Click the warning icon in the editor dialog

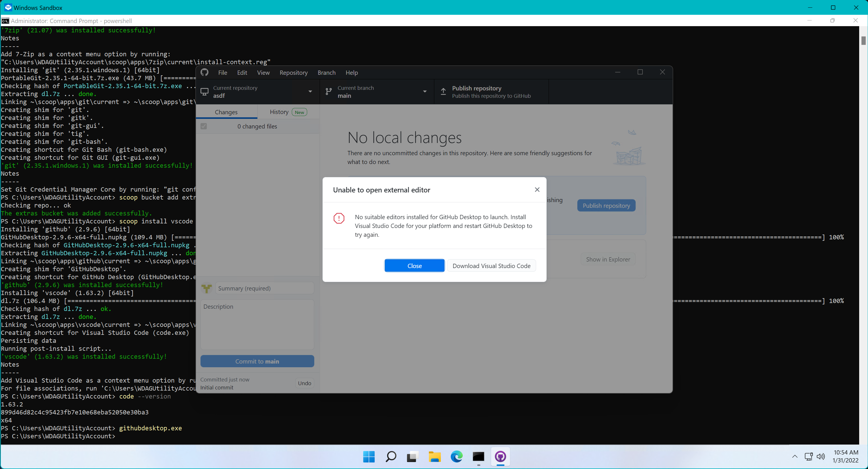(x=339, y=218)
